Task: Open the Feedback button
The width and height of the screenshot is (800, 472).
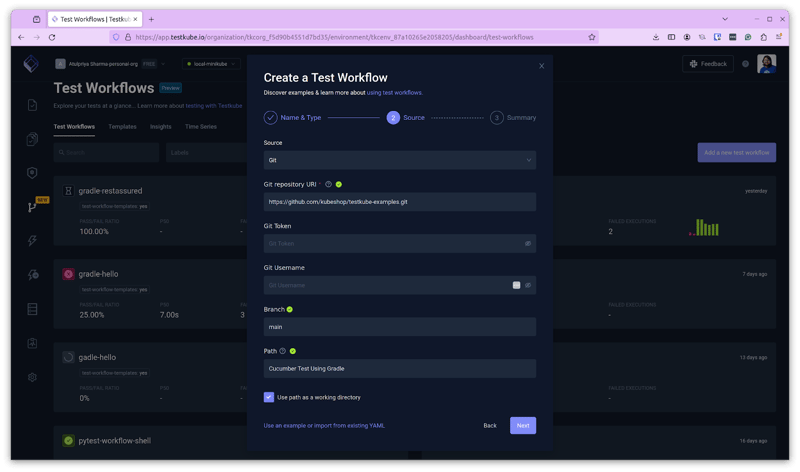Action: point(708,64)
